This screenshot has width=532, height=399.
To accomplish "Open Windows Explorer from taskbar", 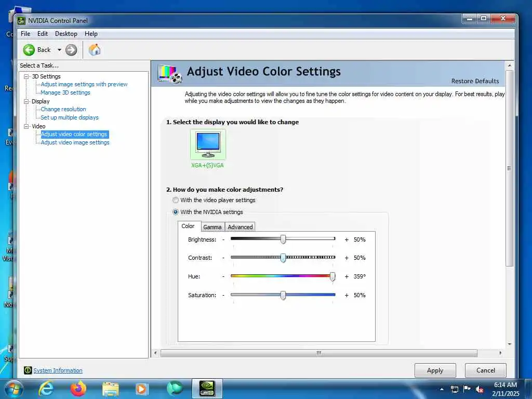I will 110,390.
